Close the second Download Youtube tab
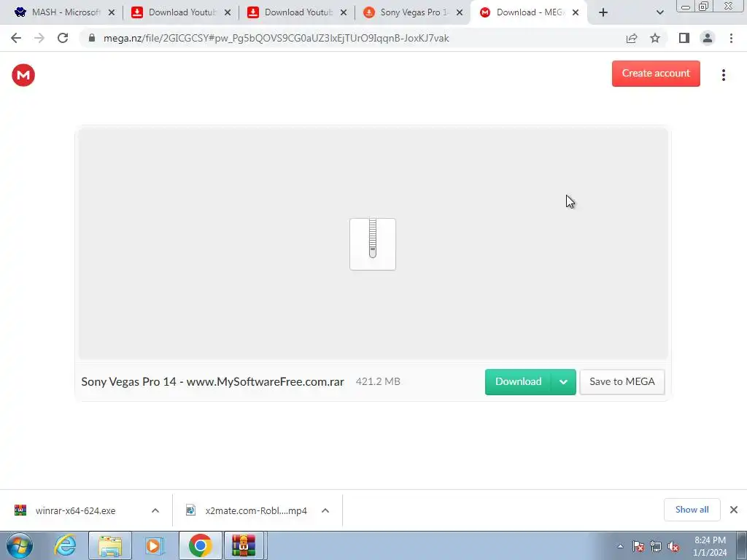The image size is (747, 560). (x=344, y=13)
